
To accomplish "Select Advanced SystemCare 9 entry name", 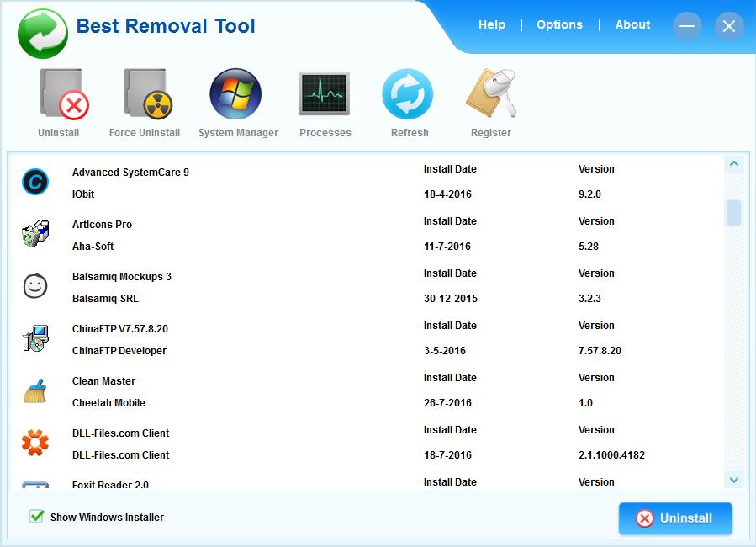I will pos(130,173).
